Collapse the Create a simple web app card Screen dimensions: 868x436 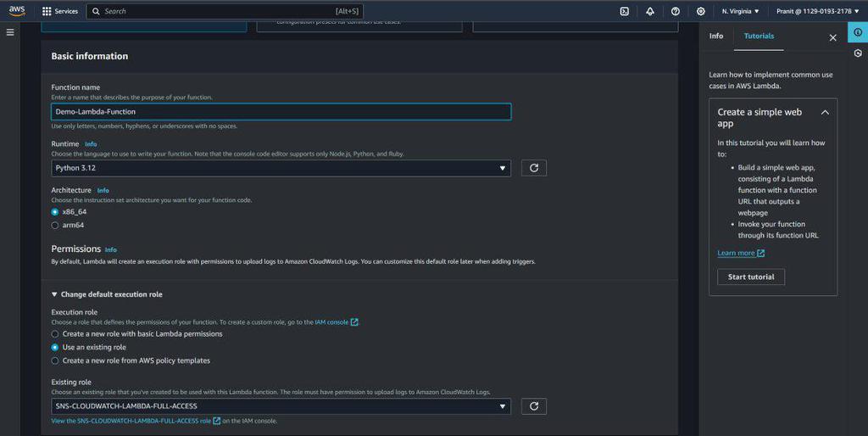click(x=825, y=112)
